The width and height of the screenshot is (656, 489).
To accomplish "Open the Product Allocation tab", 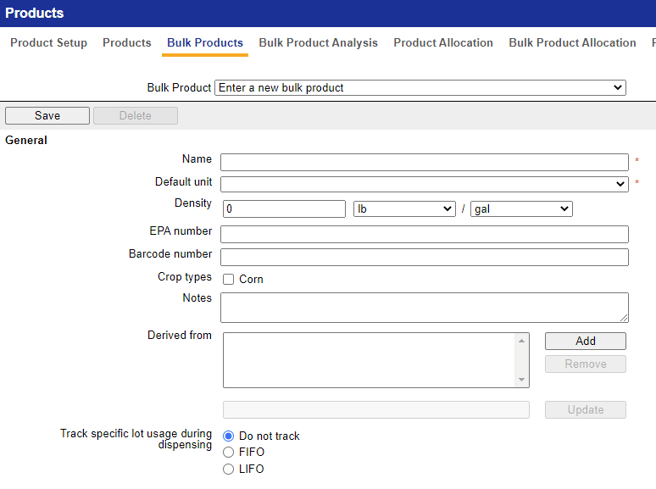I will (443, 43).
